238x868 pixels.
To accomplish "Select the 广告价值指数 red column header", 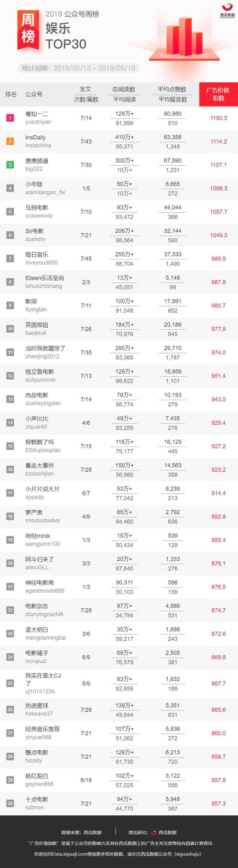I will pos(219,94).
